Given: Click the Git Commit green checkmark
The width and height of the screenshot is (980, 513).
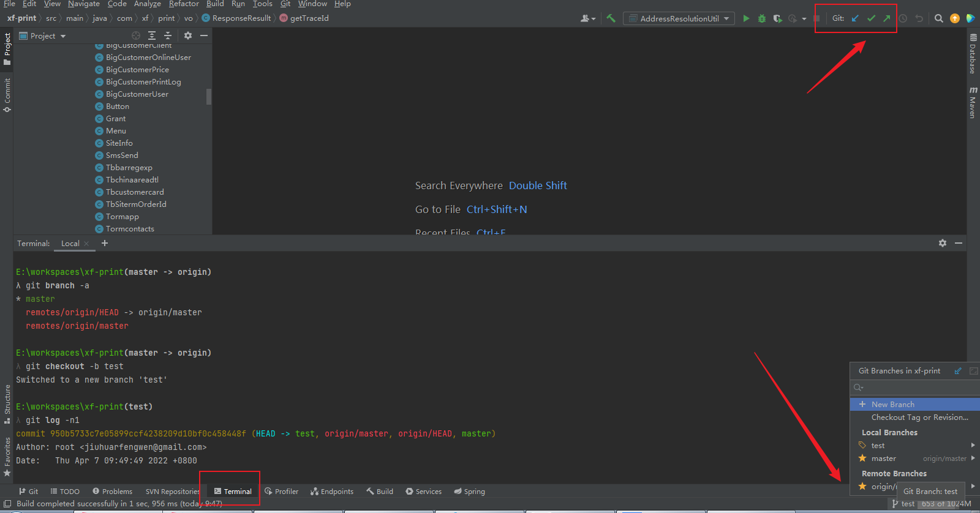Looking at the screenshot, I should point(871,18).
